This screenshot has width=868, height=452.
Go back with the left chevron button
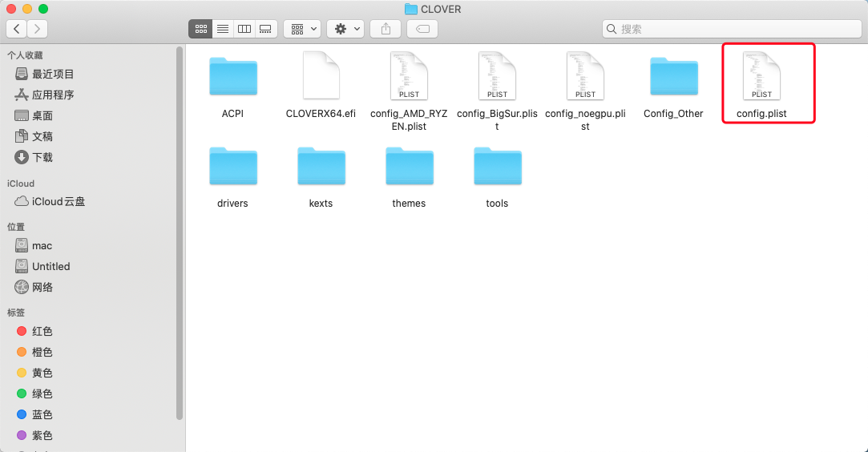pyautogui.click(x=17, y=29)
